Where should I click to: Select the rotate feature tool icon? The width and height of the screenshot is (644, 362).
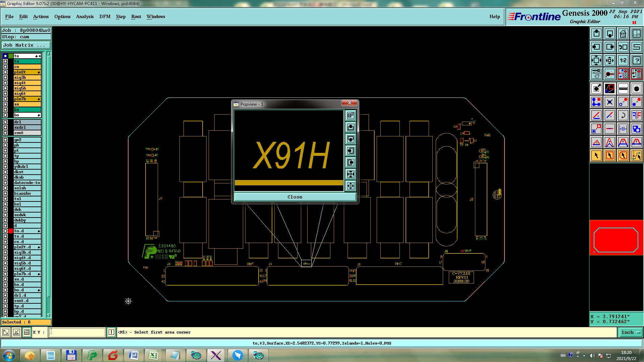point(623,115)
